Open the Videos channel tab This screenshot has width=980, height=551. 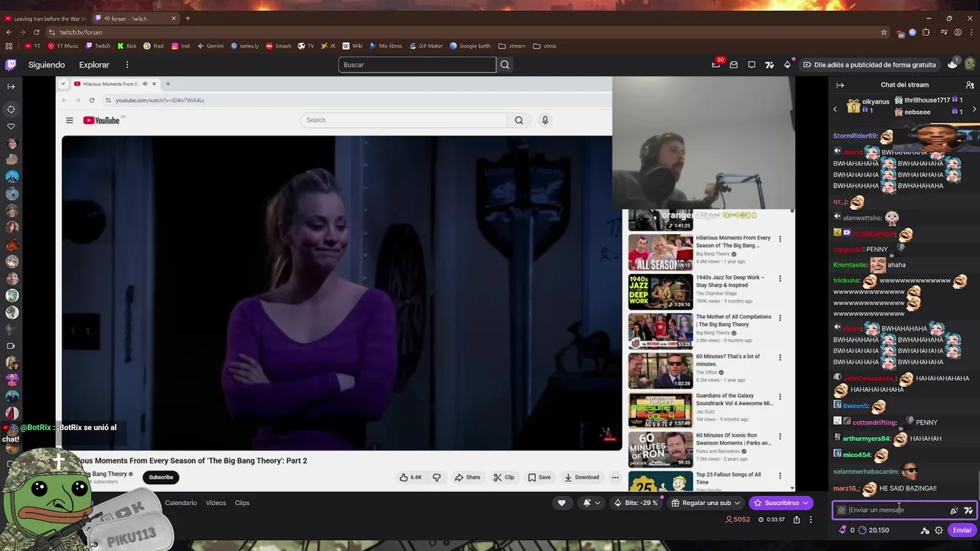(216, 503)
